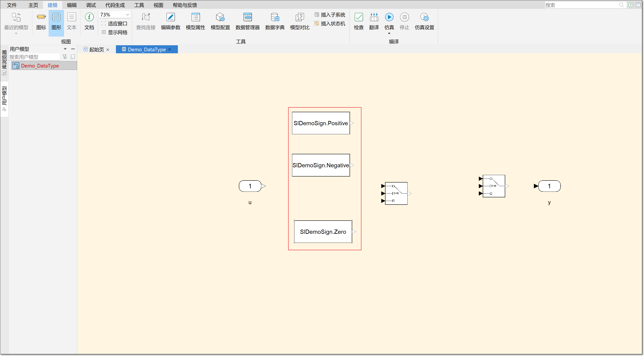Switch to the 主页 ribbon tab
The width and height of the screenshot is (644, 356).
tap(33, 5)
